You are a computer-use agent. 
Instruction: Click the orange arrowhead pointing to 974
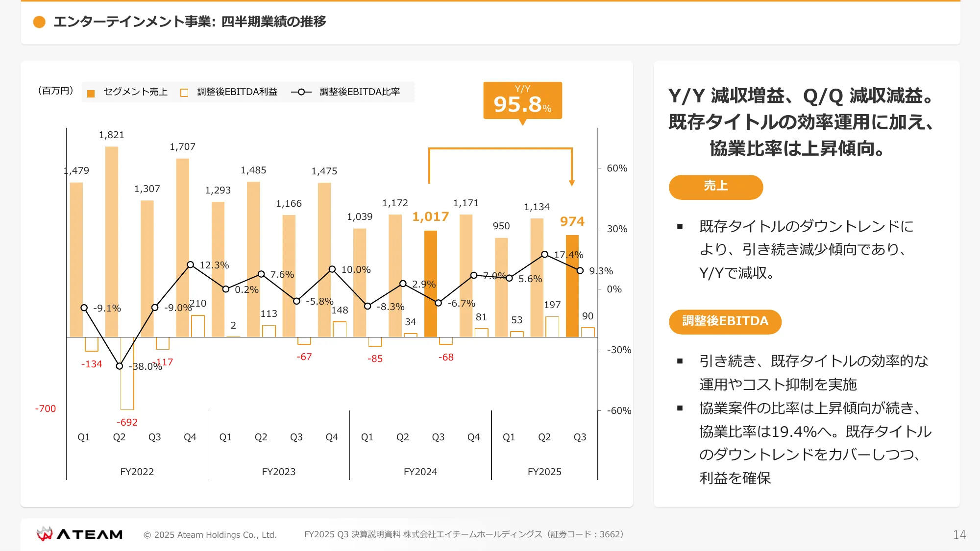571,183
